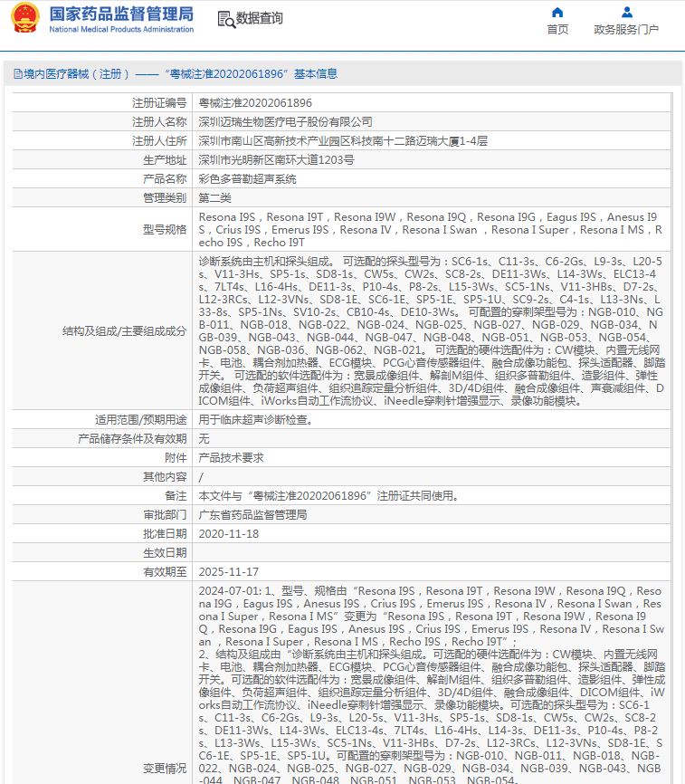Image resolution: width=685 pixels, height=784 pixels.
Task: Select product name 彩色多普勒超声系统
Action: (247, 179)
